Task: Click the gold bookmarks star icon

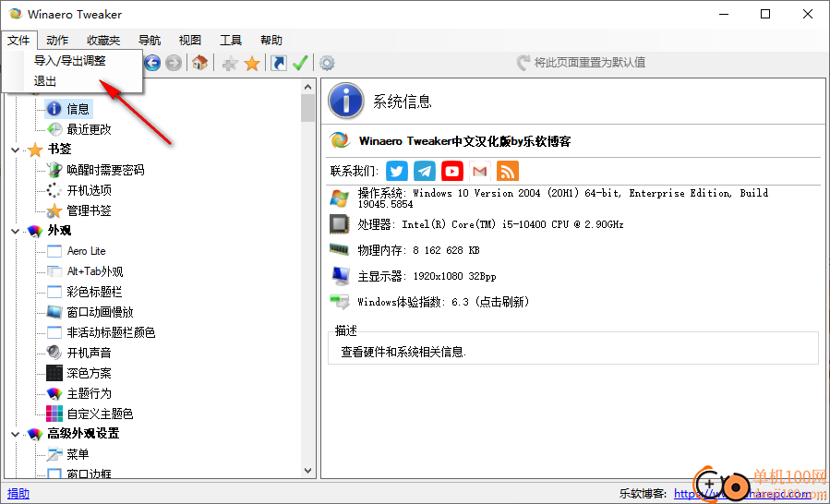Action: [252, 64]
